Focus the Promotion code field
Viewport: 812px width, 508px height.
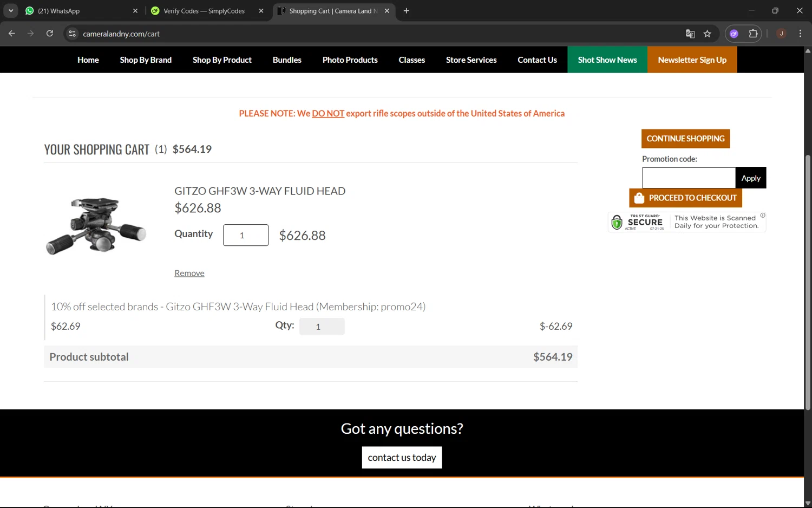point(689,178)
